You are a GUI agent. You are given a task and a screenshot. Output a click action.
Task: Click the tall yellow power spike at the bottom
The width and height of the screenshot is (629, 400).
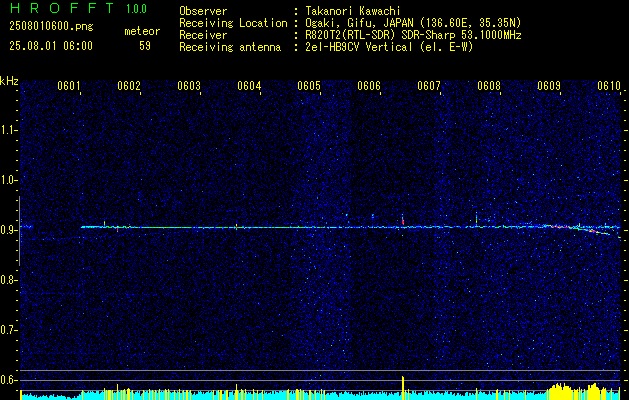coord(403,388)
